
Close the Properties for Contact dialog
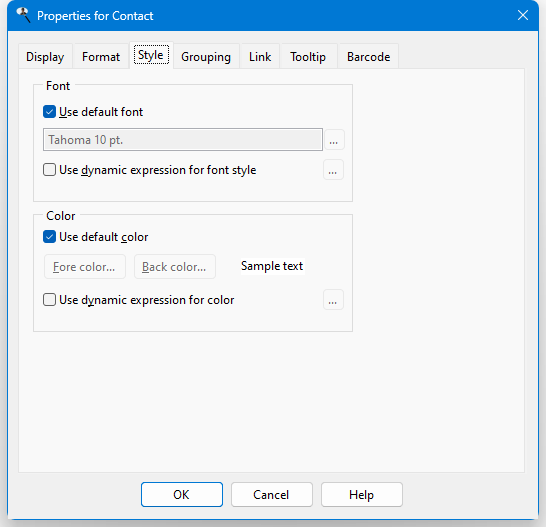[x=523, y=15]
